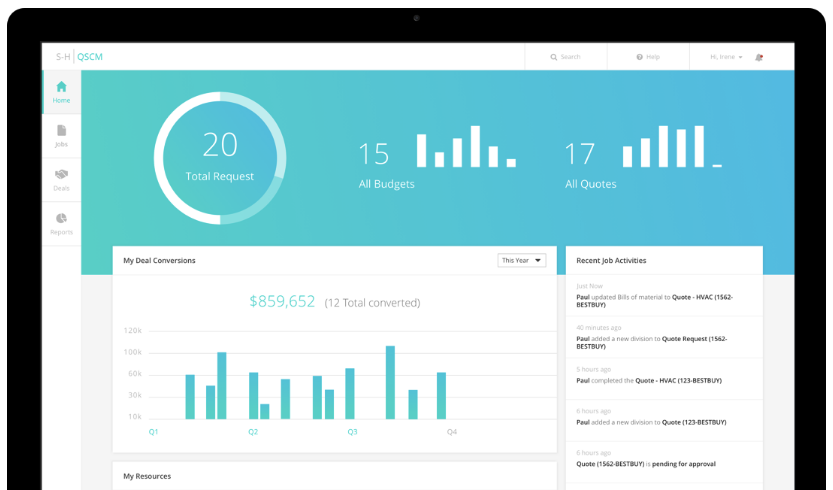Screen dimensions: 833x490
Task: Click the 100k y-axis label
Action: 132,352
